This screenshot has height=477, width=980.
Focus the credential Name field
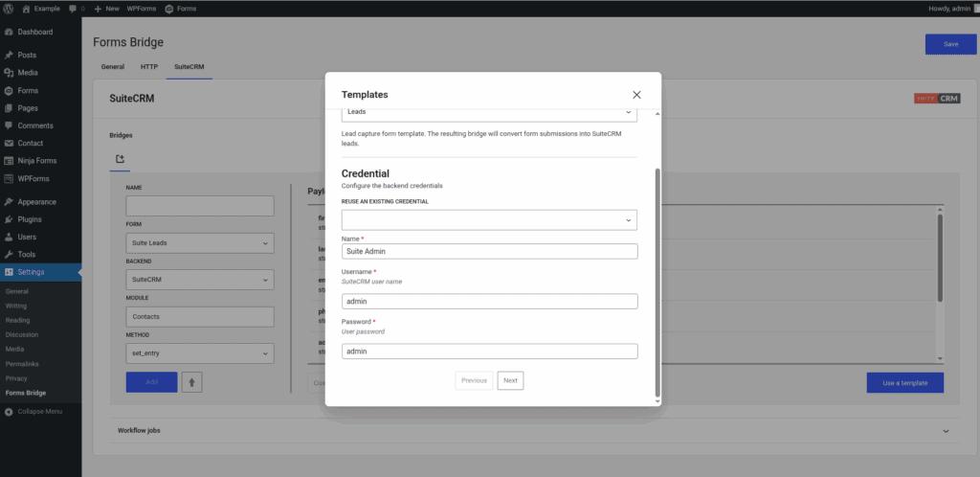pos(489,251)
